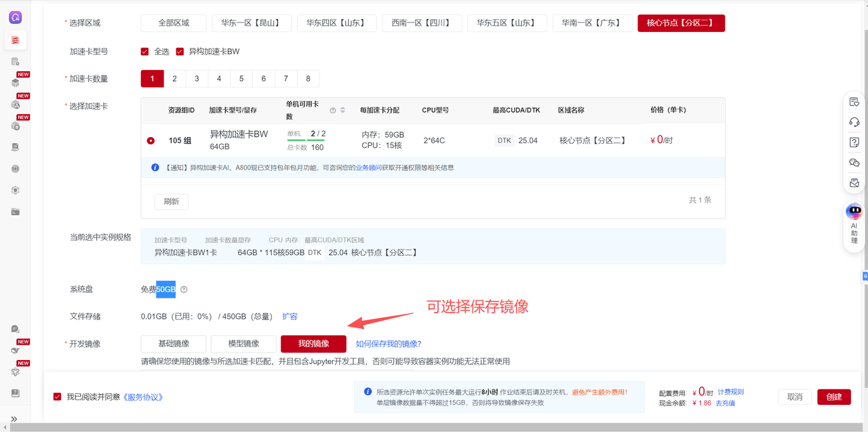This screenshot has height=432, width=868.
Task: Select the 模型镜像 image tab
Action: point(243,344)
